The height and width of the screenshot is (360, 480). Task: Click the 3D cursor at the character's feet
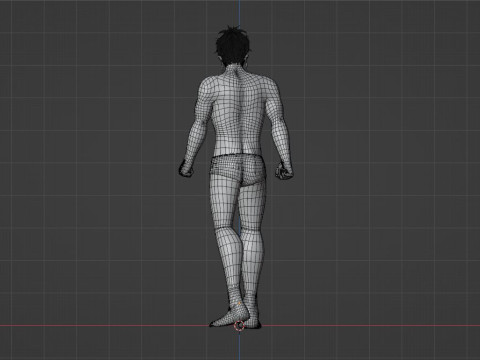(239, 326)
